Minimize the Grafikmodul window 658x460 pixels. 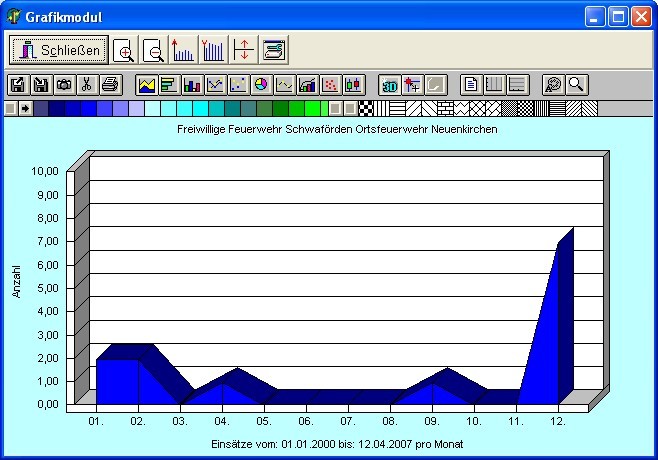tap(595, 17)
